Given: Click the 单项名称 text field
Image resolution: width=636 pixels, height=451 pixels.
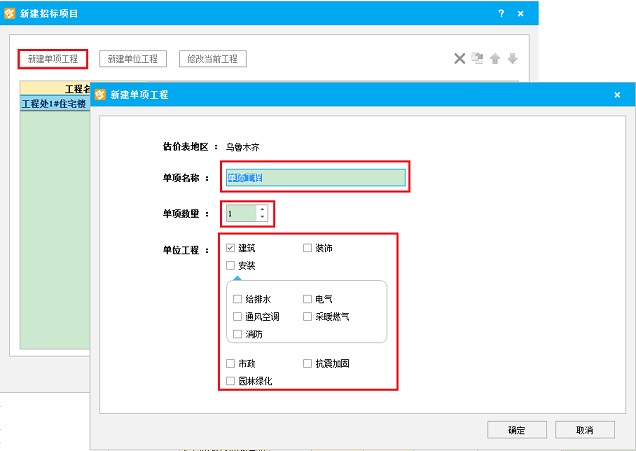Looking at the screenshot, I should click(316, 178).
